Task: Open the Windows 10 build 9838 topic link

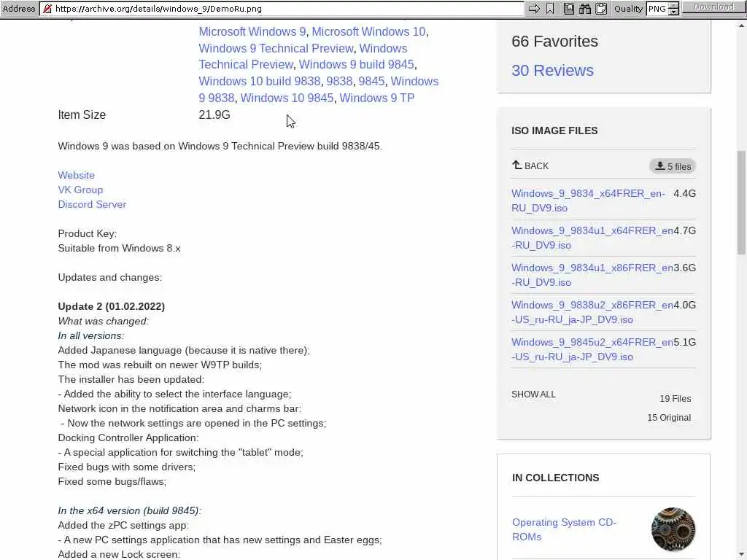Action: [259, 81]
